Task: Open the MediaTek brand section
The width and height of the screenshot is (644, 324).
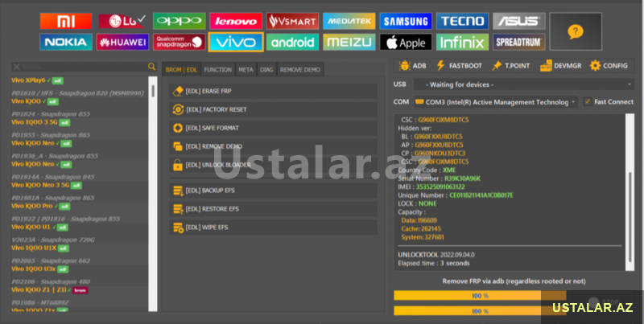Action: tap(349, 21)
